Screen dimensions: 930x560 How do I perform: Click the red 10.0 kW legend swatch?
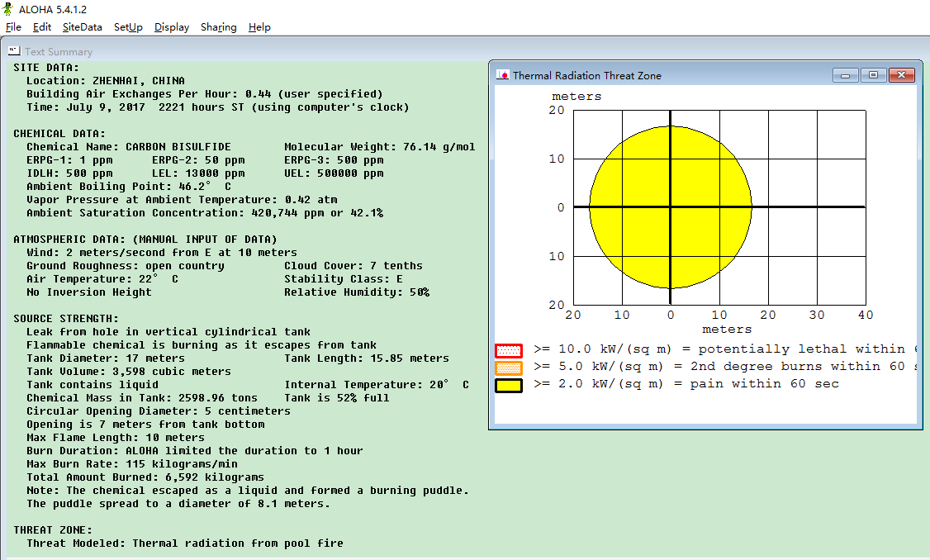508,350
